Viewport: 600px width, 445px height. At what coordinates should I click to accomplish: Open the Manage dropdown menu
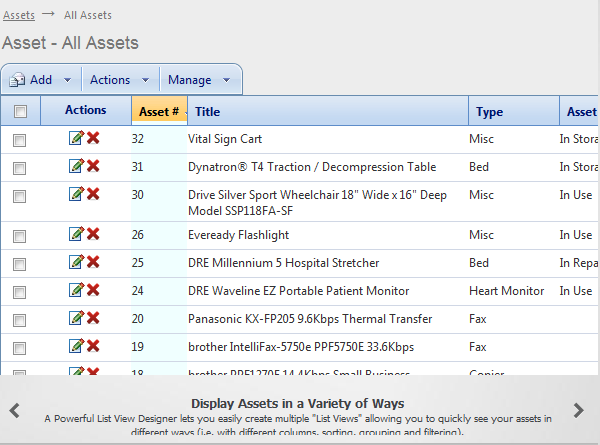pyautogui.click(x=199, y=80)
